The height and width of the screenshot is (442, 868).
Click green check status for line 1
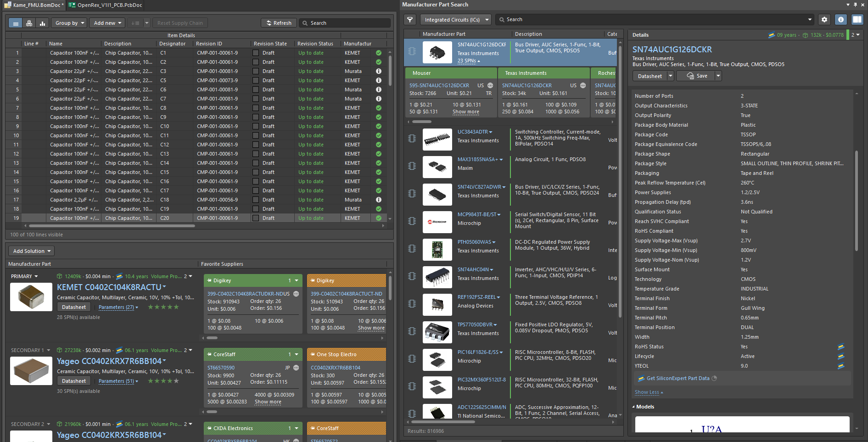(379, 53)
